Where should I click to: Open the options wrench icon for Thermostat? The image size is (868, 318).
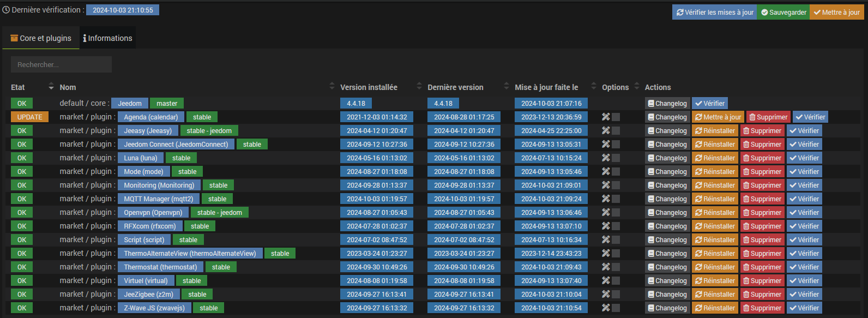coord(606,267)
